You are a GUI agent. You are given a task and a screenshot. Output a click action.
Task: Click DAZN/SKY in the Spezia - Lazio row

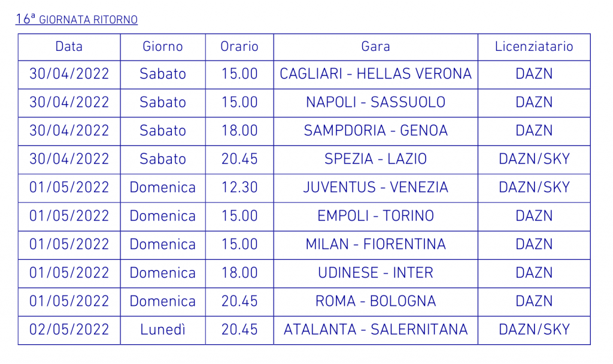(x=534, y=160)
